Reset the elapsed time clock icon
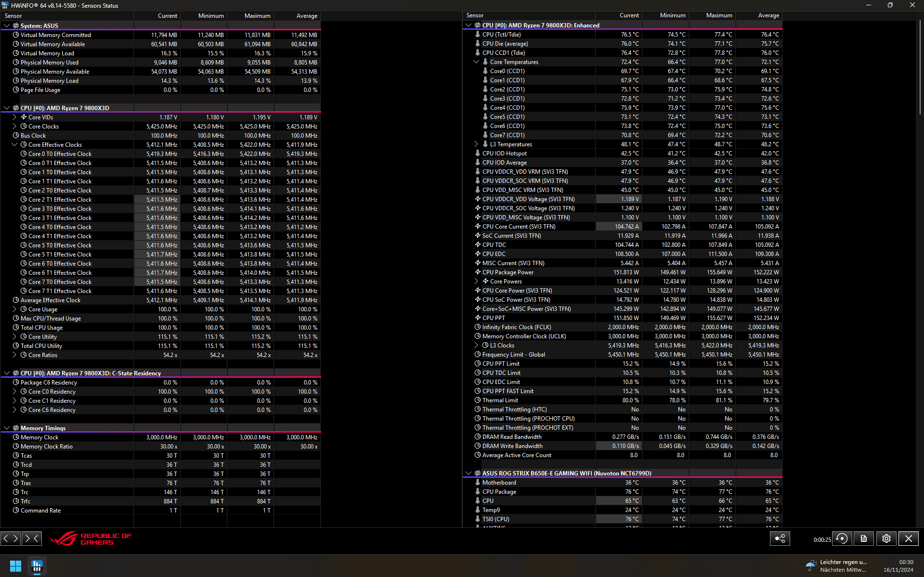 click(842, 539)
